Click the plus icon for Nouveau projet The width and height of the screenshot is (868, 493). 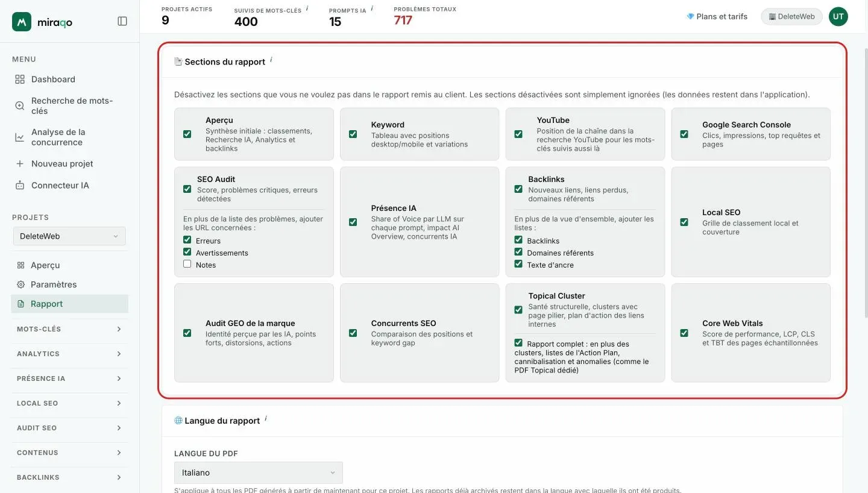point(20,164)
